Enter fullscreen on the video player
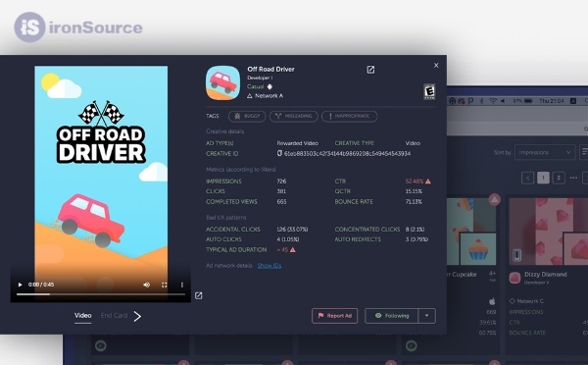588x365 pixels. (x=165, y=285)
